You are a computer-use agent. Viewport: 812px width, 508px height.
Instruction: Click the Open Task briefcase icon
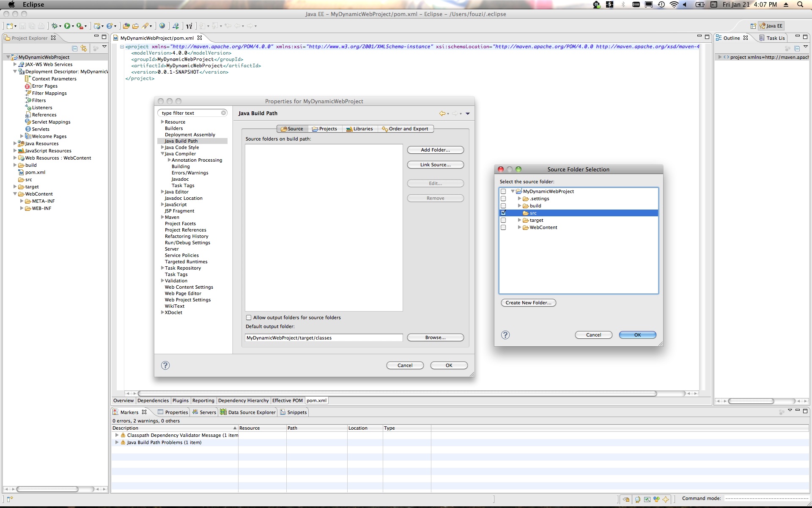[135, 26]
